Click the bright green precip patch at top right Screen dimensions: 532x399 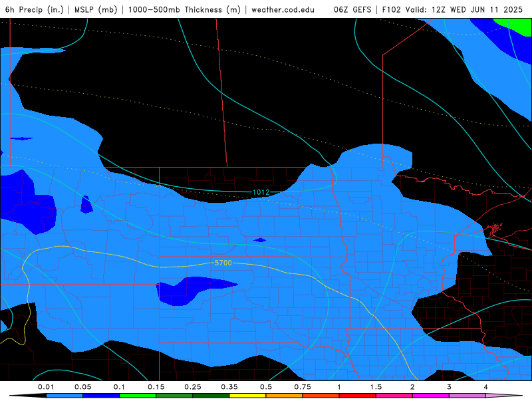[x=517, y=25]
